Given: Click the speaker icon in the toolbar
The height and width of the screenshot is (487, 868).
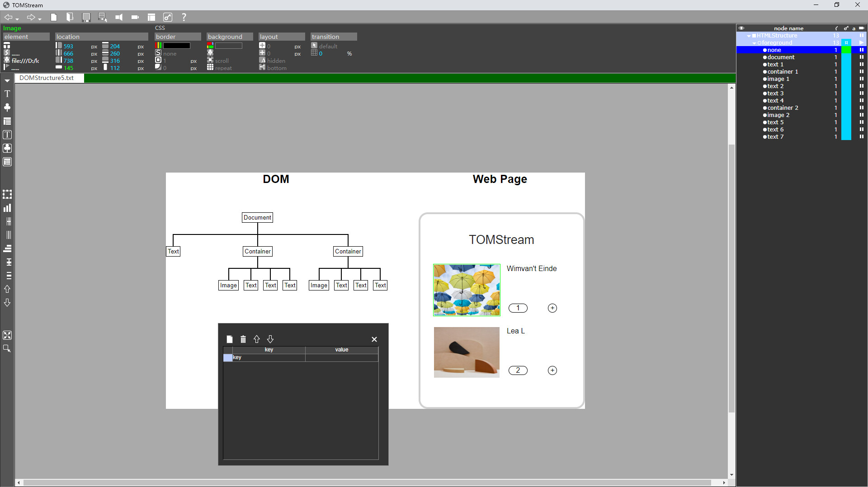Looking at the screenshot, I should pos(119,17).
